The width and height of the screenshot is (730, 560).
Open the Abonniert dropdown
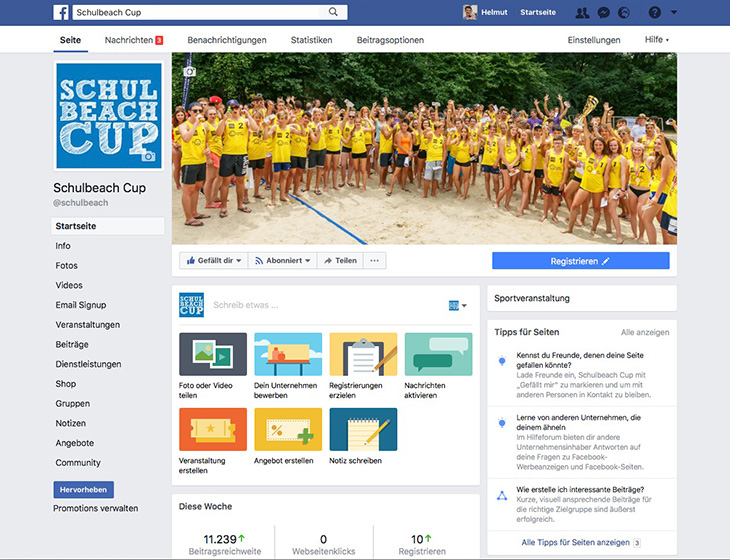pyautogui.click(x=282, y=261)
